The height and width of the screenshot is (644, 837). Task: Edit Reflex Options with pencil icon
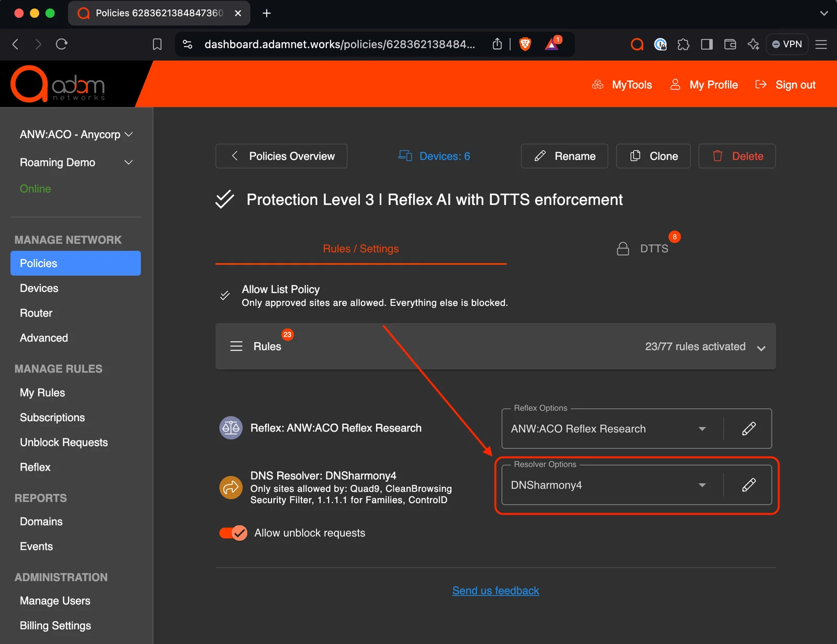[749, 428]
